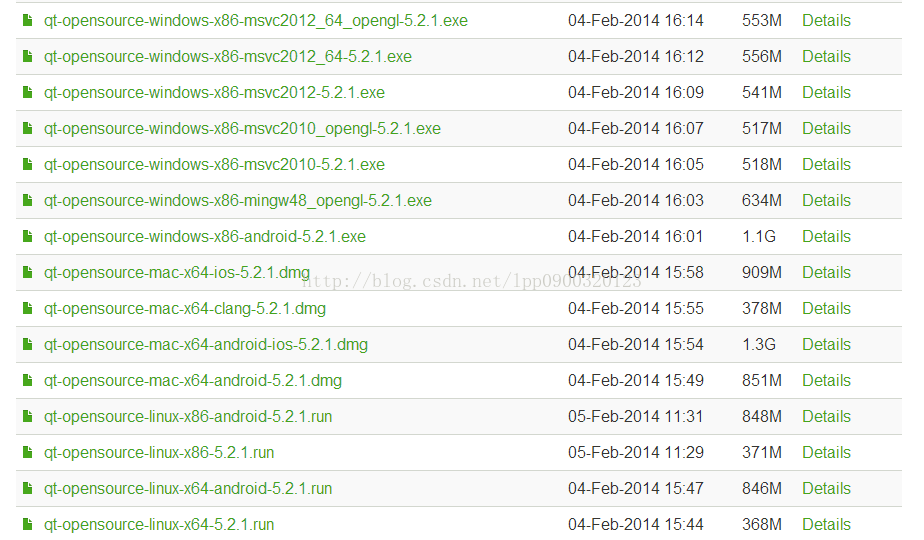Click file icon beside msvc2012_64_opengl-5.2.1.exe
The height and width of the screenshot is (540, 924).
tap(27, 21)
